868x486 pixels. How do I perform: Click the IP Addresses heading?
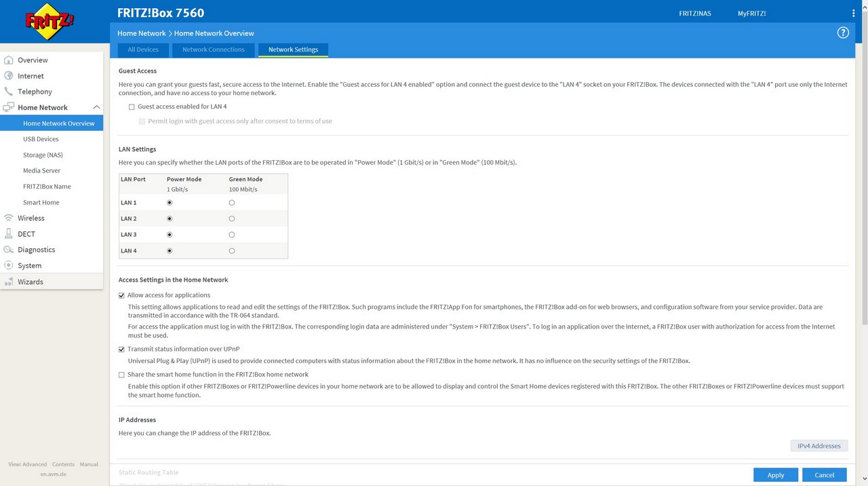(137, 420)
